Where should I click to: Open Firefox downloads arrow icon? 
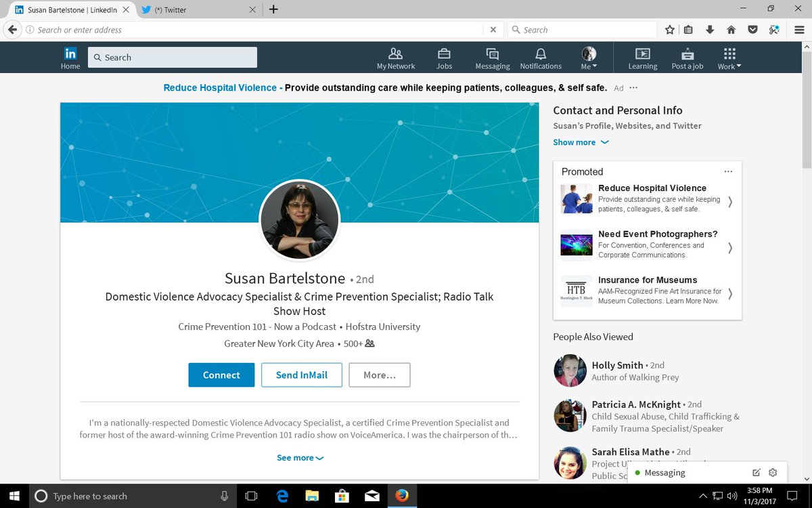point(710,30)
